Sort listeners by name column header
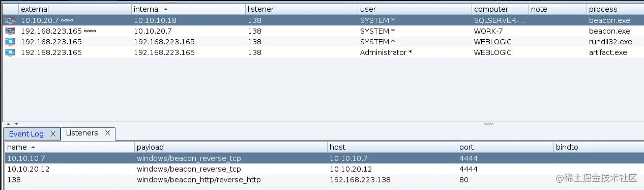Viewport: 644px width, 190px height. tap(70, 147)
